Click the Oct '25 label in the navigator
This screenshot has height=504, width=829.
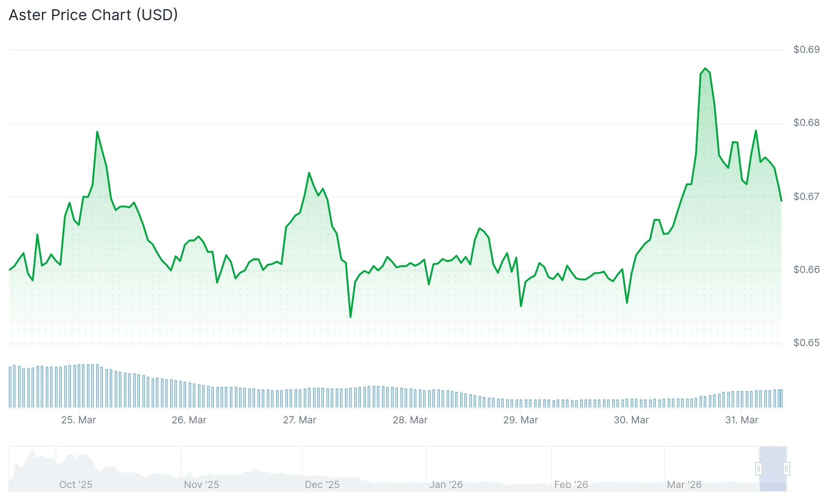coord(76,484)
